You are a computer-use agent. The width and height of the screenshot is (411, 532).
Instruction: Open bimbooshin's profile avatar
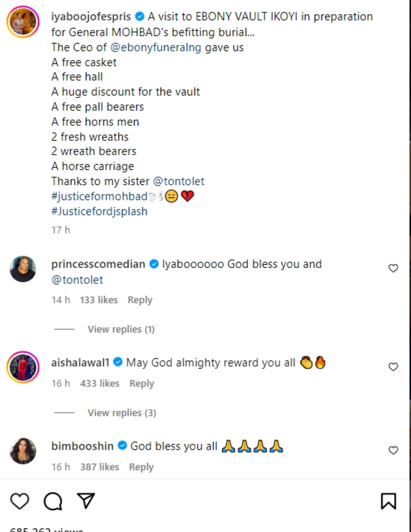click(x=23, y=450)
